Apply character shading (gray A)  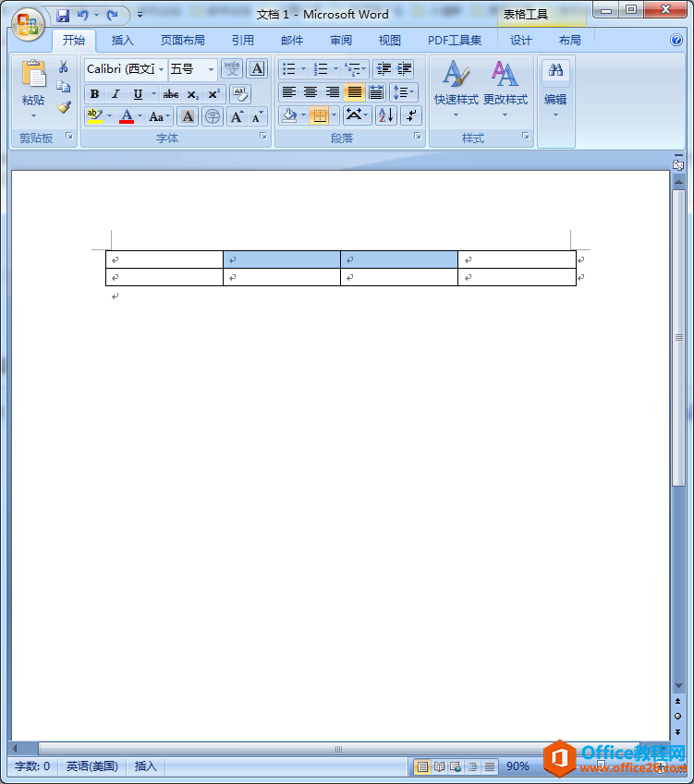click(188, 117)
